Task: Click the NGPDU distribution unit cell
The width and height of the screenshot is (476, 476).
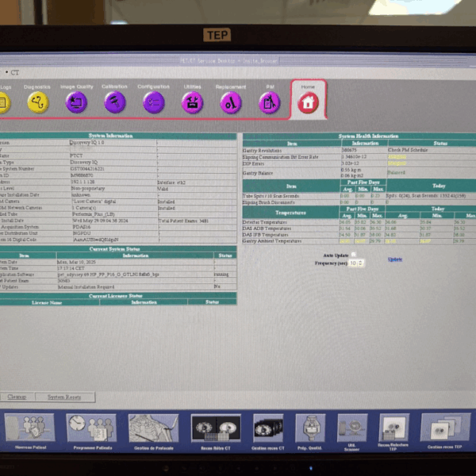Action: (x=115, y=233)
